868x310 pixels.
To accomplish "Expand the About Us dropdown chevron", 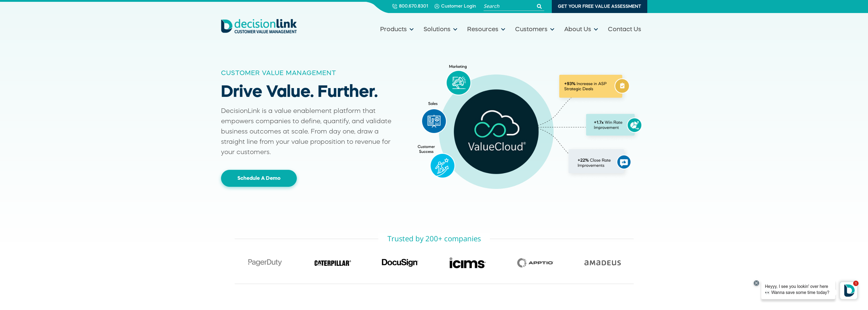I will click(596, 30).
